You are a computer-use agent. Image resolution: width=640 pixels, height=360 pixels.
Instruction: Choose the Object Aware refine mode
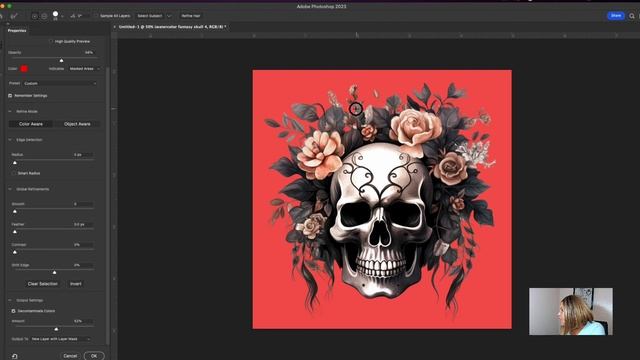pos(77,124)
